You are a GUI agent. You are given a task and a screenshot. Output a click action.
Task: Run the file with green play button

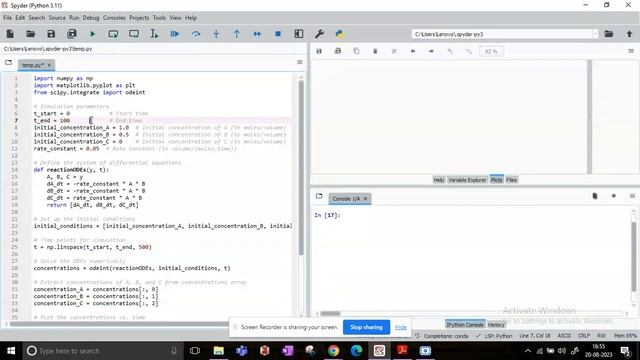[x=93, y=34]
